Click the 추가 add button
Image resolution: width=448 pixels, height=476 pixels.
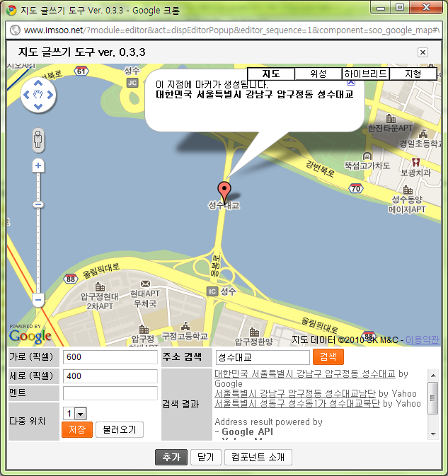pos(171,457)
